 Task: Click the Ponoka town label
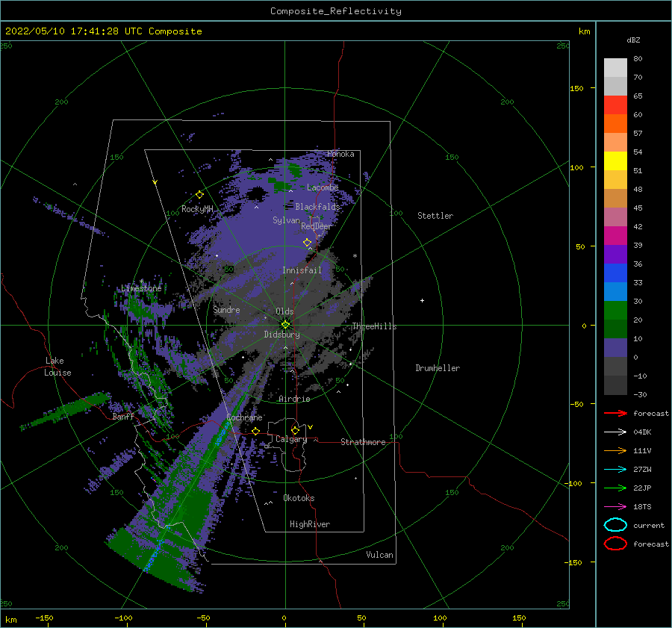click(340, 154)
